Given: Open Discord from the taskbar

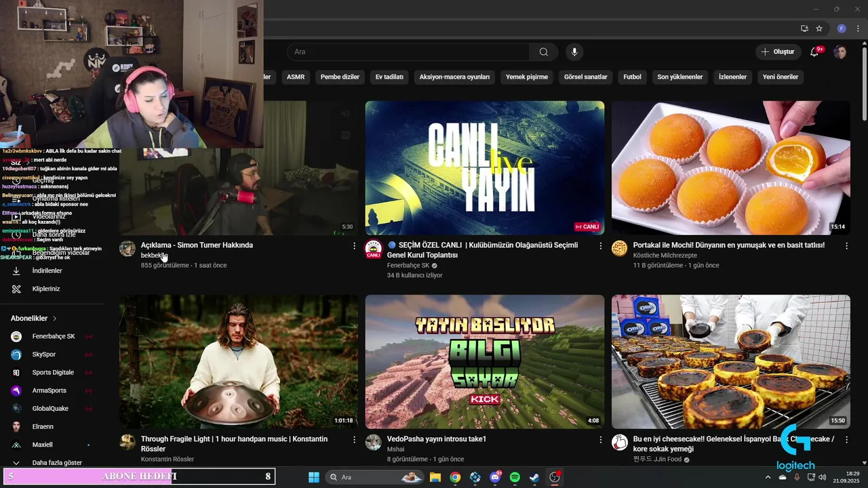Looking at the screenshot, I should pyautogui.click(x=495, y=477).
